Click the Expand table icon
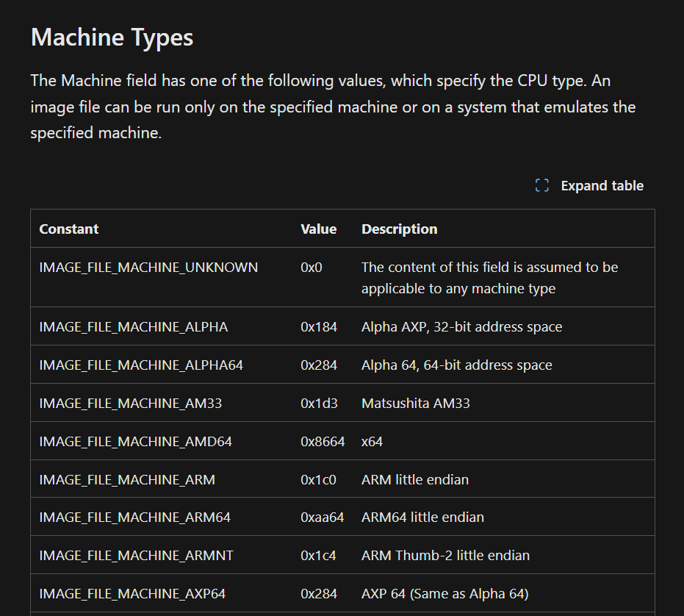Image resolution: width=684 pixels, height=616 pixels. (x=541, y=185)
